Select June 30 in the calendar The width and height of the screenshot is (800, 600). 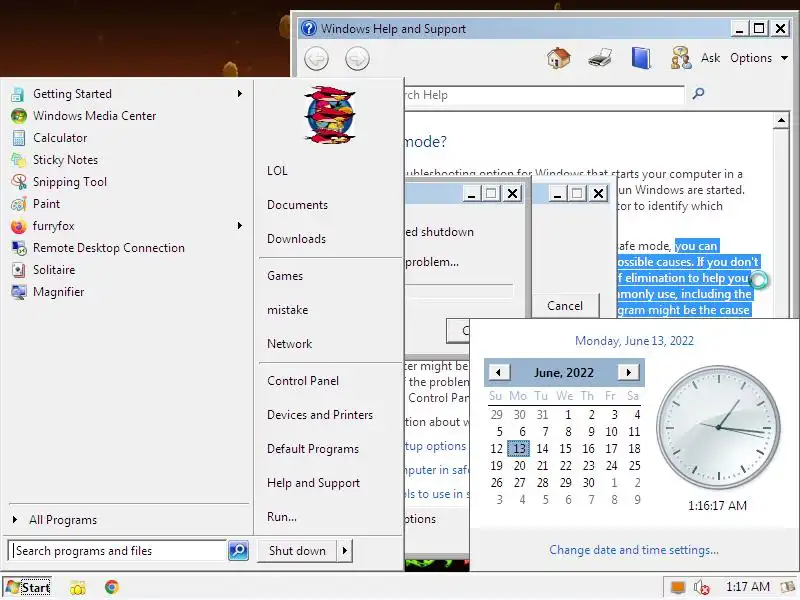coord(588,483)
